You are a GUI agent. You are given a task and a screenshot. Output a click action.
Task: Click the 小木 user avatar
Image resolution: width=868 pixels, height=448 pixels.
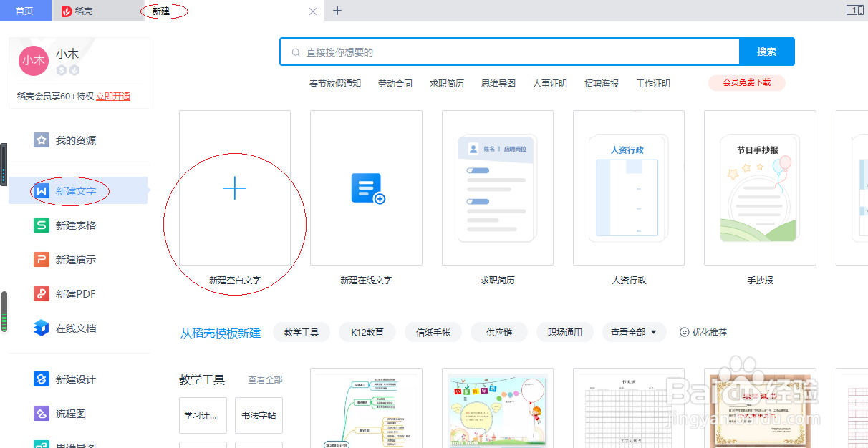click(33, 60)
